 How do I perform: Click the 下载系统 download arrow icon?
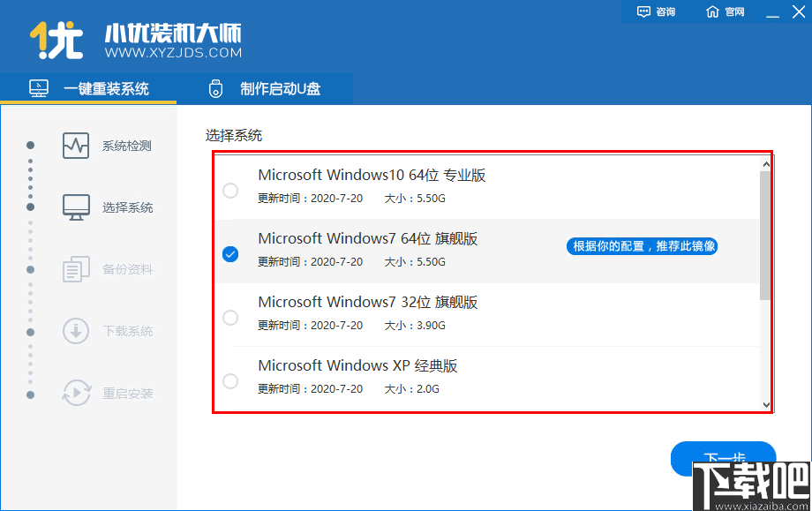coord(76,331)
